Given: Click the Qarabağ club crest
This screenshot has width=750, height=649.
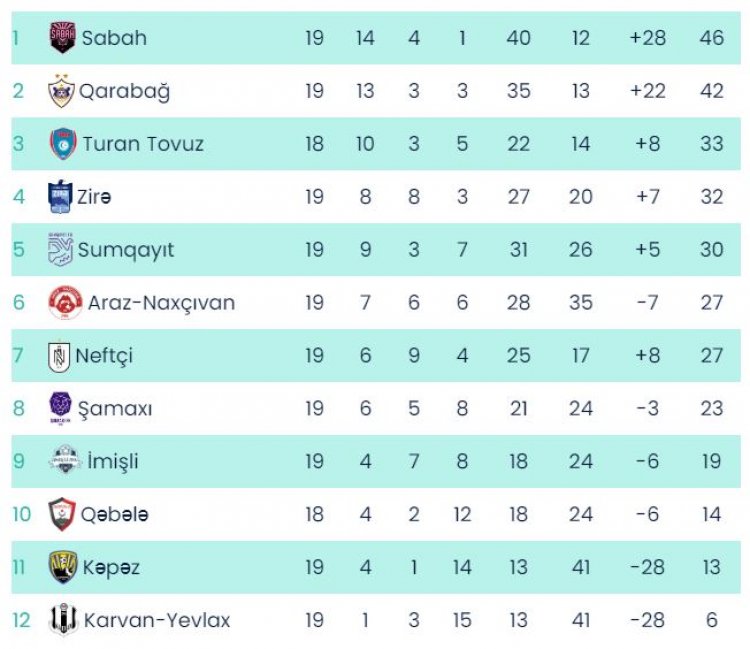Looking at the screenshot, I should pyautogui.click(x=62, y=91).
